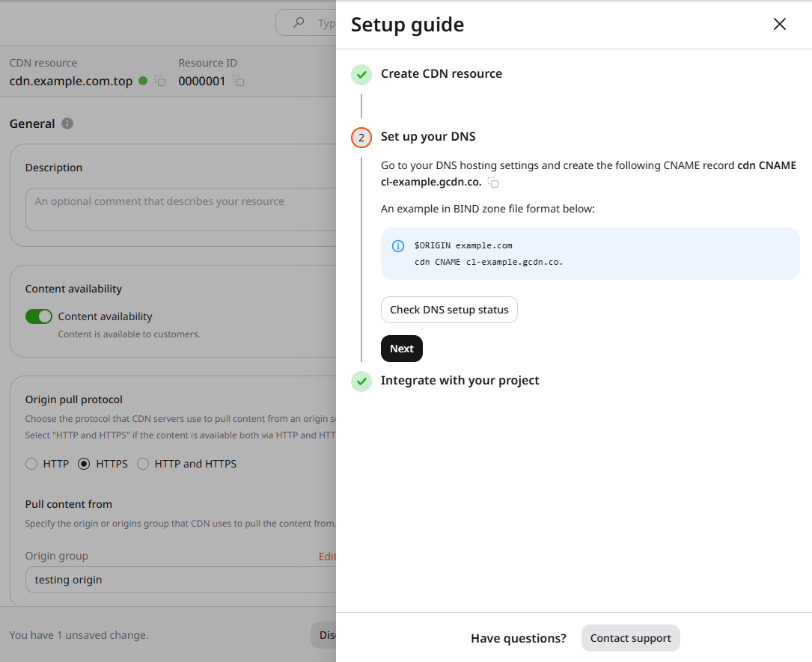Click Contact support button
The height and width of the screenshot is (662, 812).
pos(630,638)
